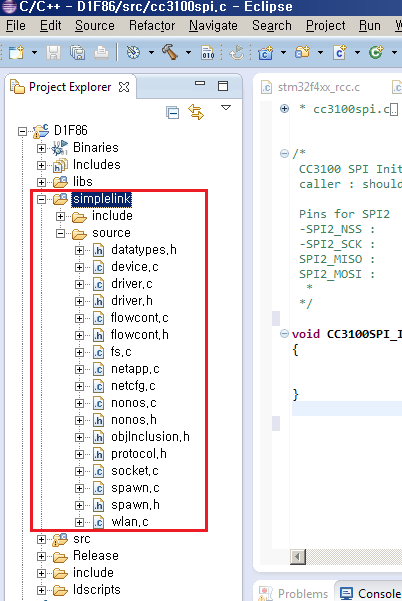Screen dimensions: 402x601
Task: Open the Source menu
Action: [x=95, y=26]
